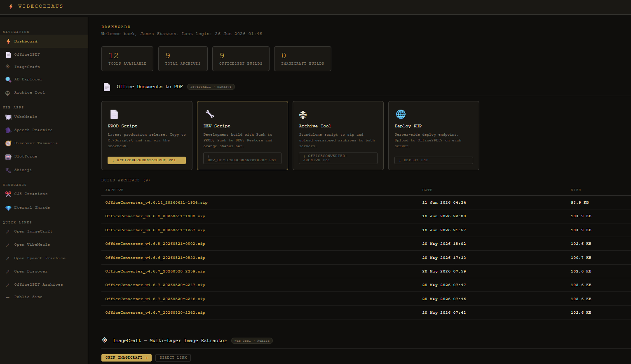Click the ImageCraft diamond icon in sidebar
This screenshot has height=364, width=631.
pos(8,67)
